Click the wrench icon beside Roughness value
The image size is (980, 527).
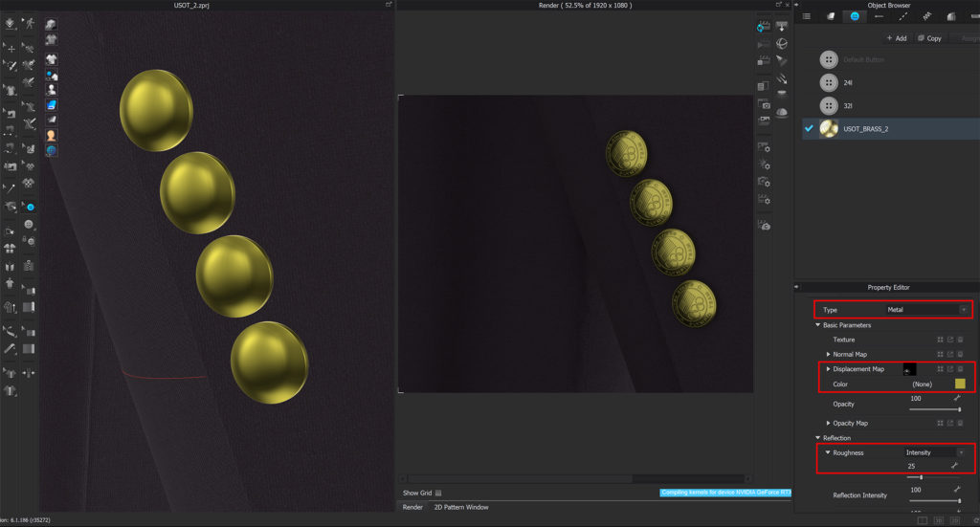954,466
